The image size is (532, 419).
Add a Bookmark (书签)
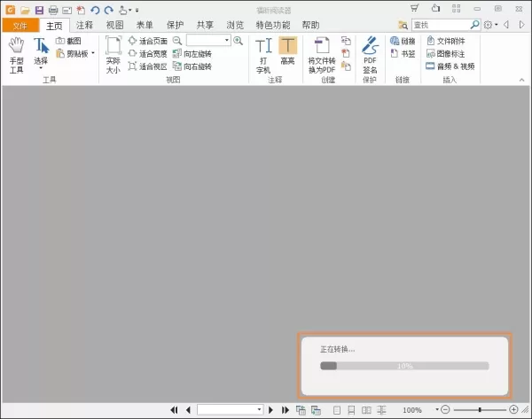403,53
